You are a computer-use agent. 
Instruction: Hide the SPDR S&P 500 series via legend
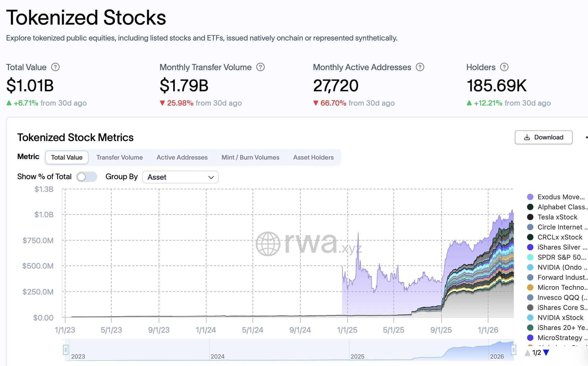click(529, 257)
